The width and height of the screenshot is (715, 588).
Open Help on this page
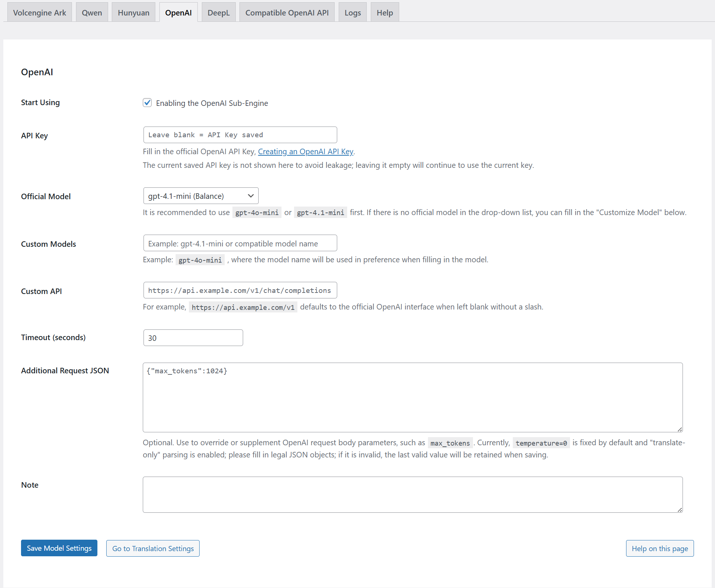tap(660, 549)
